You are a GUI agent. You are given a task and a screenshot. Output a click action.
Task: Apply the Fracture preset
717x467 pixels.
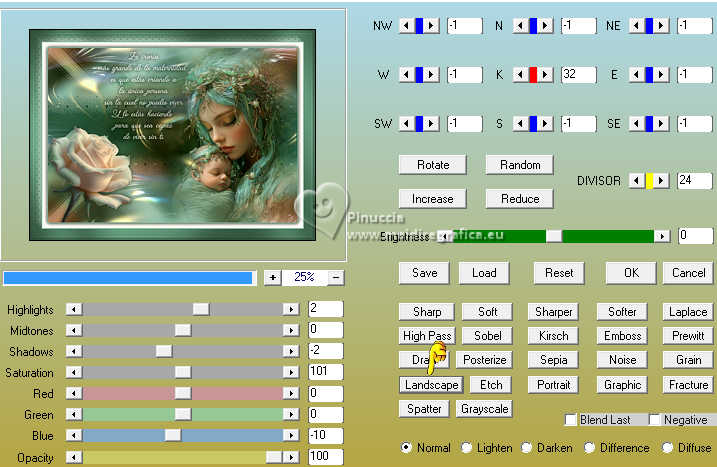coord(688,385)
